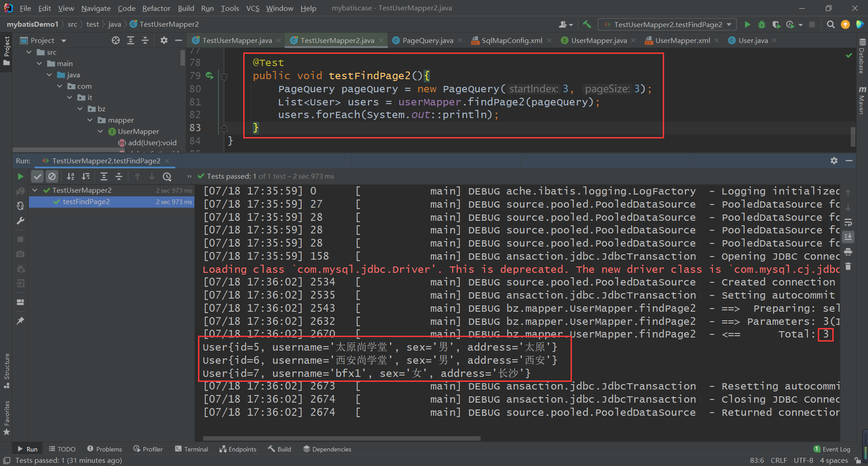Toggle the Structure tool window

coord(7,371)
